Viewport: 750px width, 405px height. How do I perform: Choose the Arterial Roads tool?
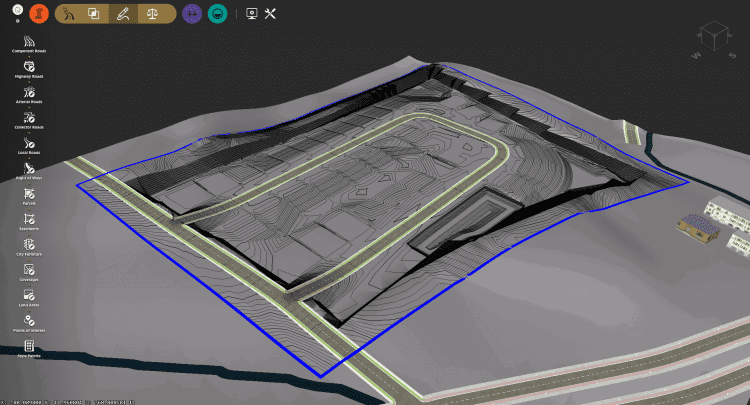coord(29,93)
